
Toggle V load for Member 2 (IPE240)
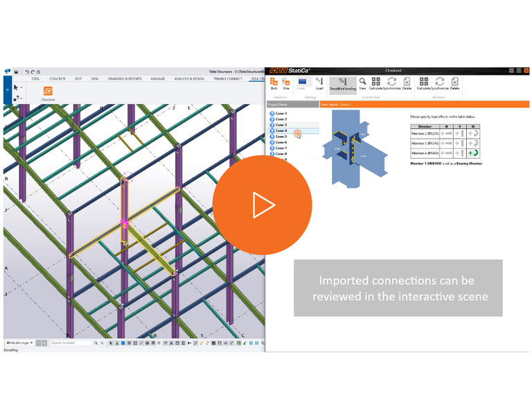460,133
